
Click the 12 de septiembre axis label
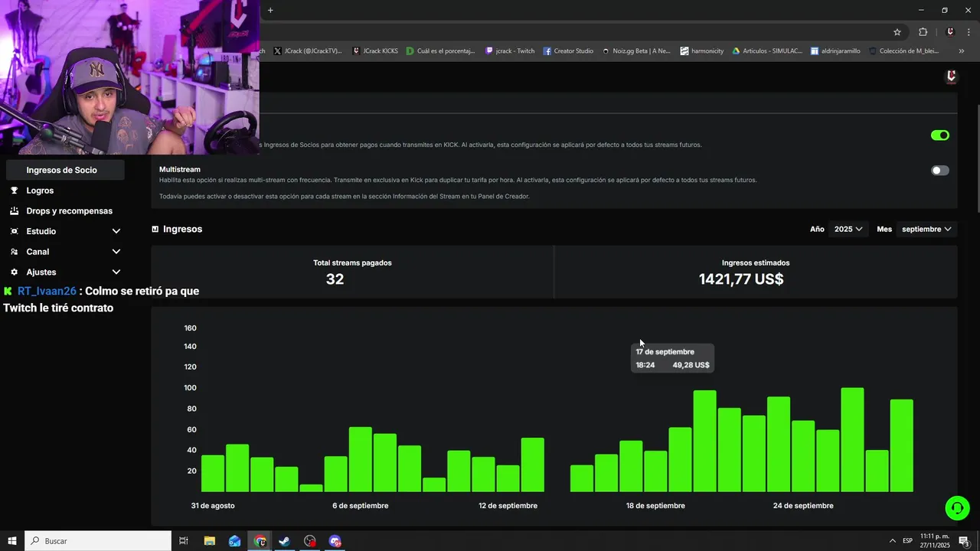[x=508, y=506]
